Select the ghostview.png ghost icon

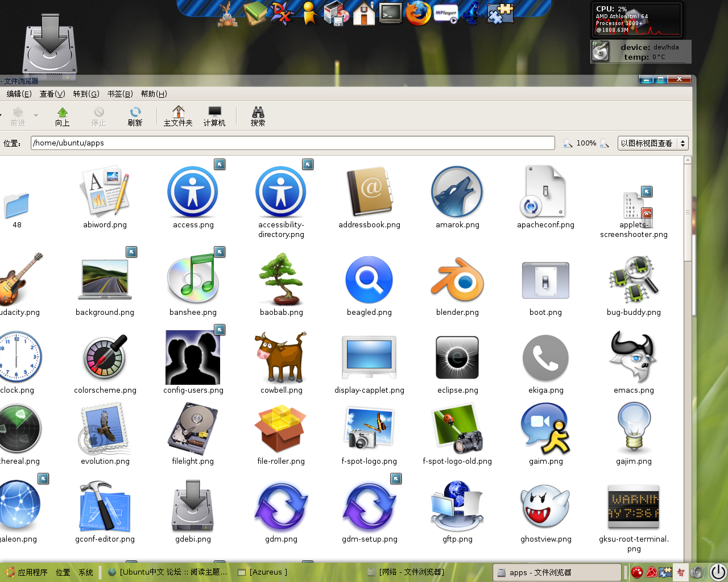pos(545,506)
